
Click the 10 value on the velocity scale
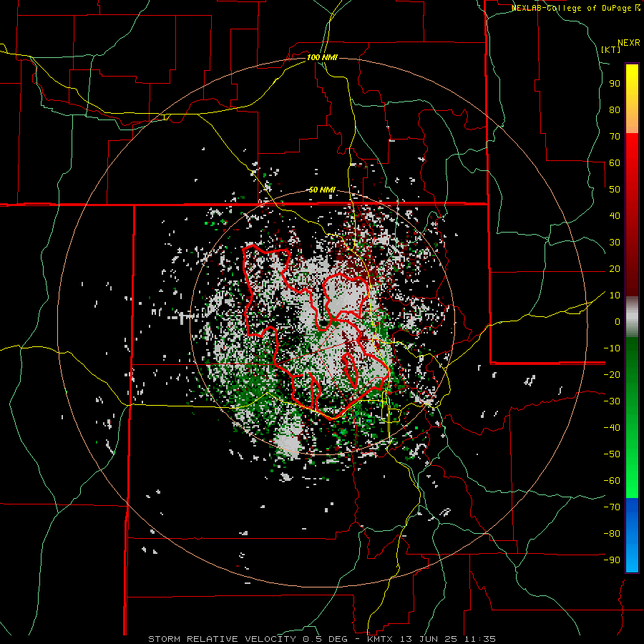pyautogui.click(x=615, y=296)
